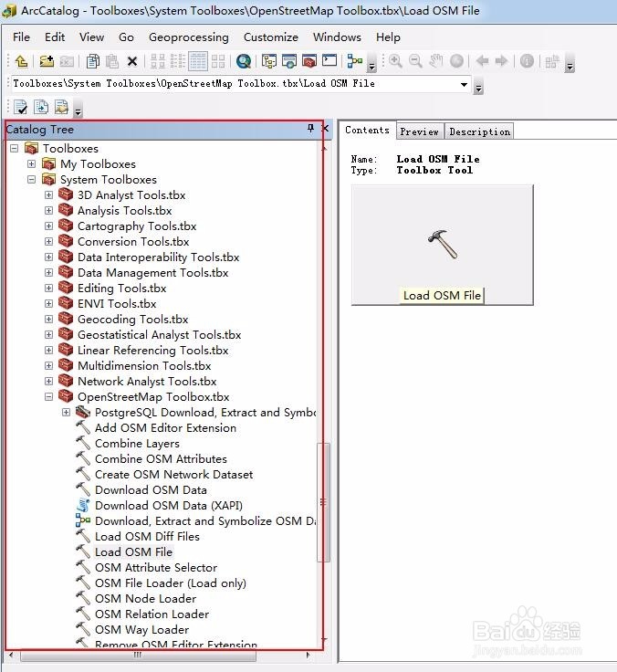
Task: Select Download OSM Data (XAPI) tool
Action: (168, 506)
